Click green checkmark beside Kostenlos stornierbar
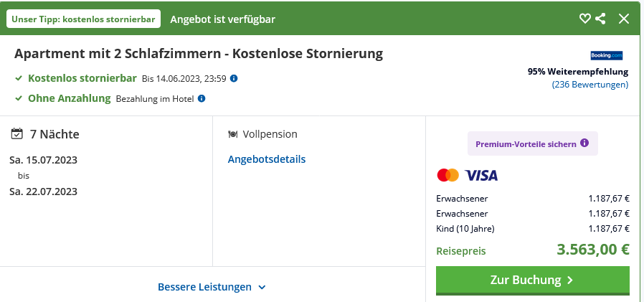The width and height of the screenshot is (644, 302). point(19,78)
